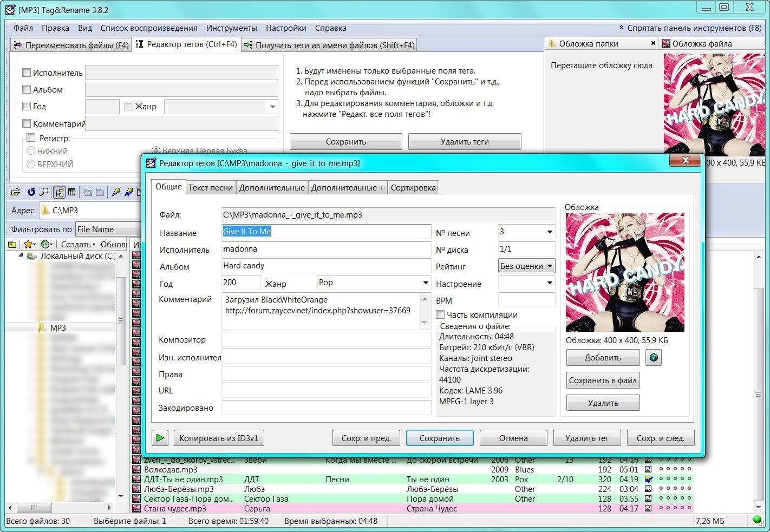Click the Сохранить в файл button
Image resolution: width=770 pixels, height=532 pixels.
603,380
